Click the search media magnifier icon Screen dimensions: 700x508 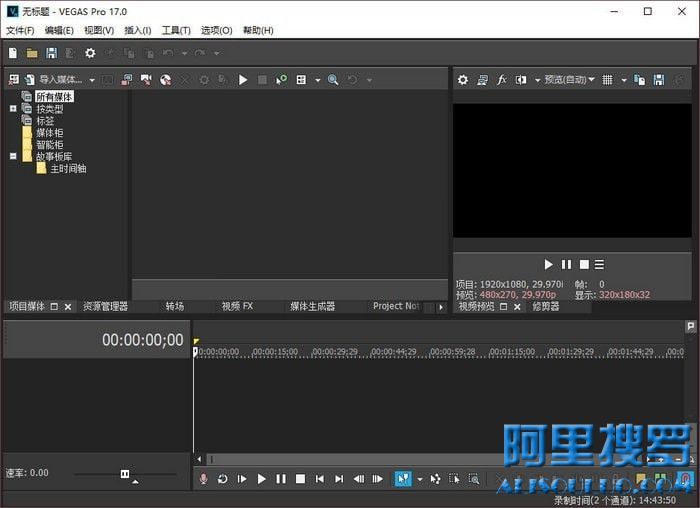pos(333,79)
